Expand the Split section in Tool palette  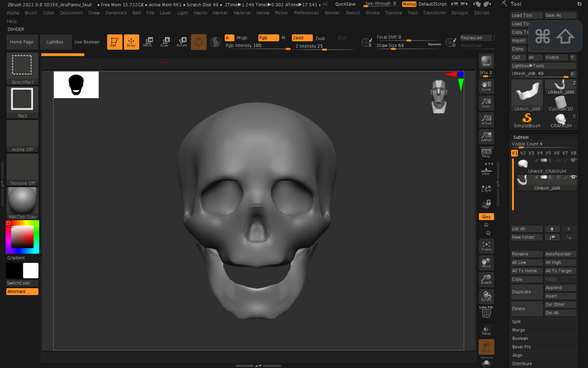[x=516, y=321]
